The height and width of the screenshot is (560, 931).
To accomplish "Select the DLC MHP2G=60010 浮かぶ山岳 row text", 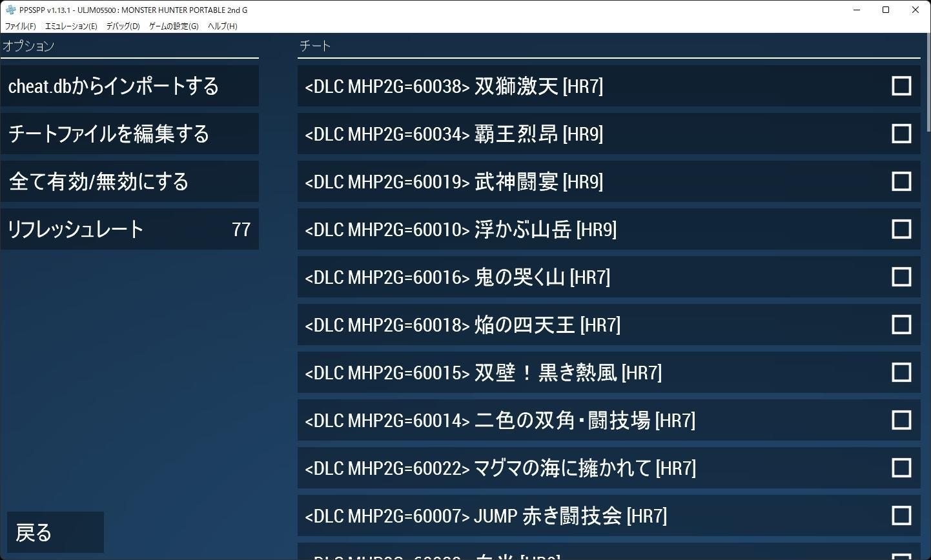I will (x=461, y=229).
